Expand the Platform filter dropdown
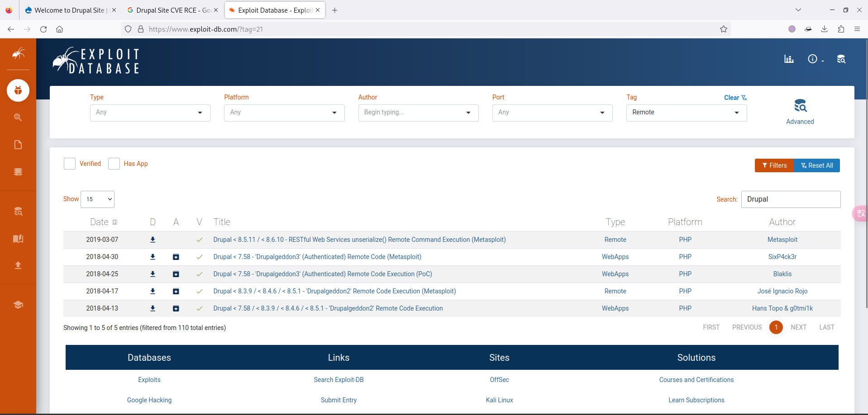The image size is (868, 415). pos(284,113)
